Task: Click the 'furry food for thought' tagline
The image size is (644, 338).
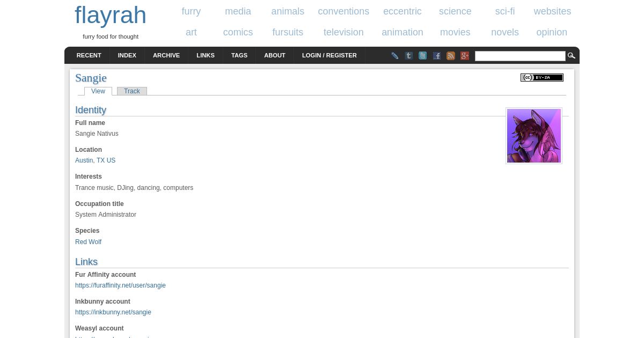Action: point(111,36)
